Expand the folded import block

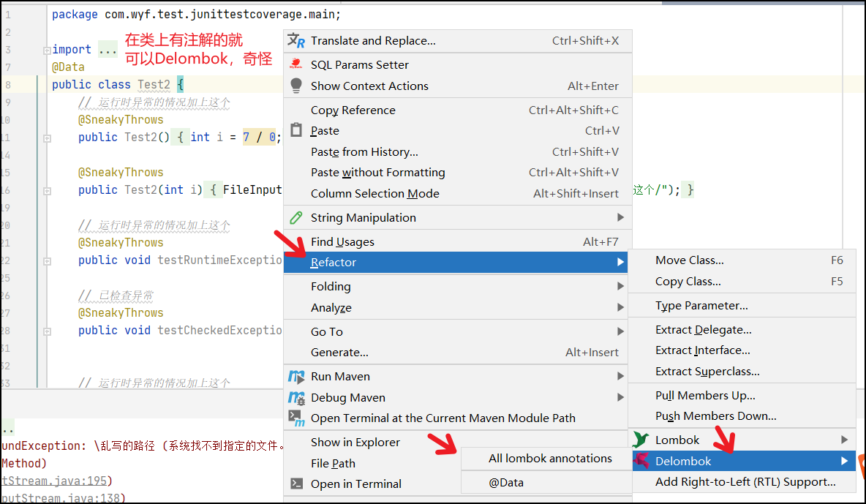pos(47,50)
